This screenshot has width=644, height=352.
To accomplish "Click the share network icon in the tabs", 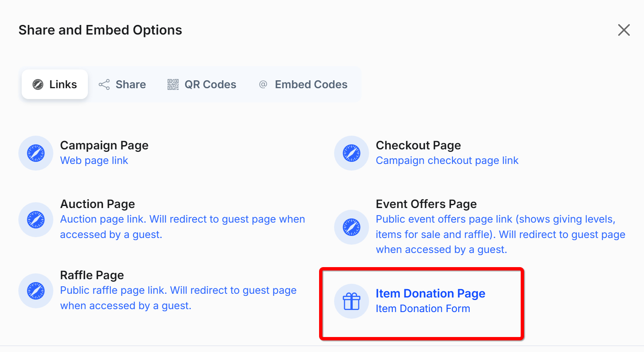I will [104, 84].
